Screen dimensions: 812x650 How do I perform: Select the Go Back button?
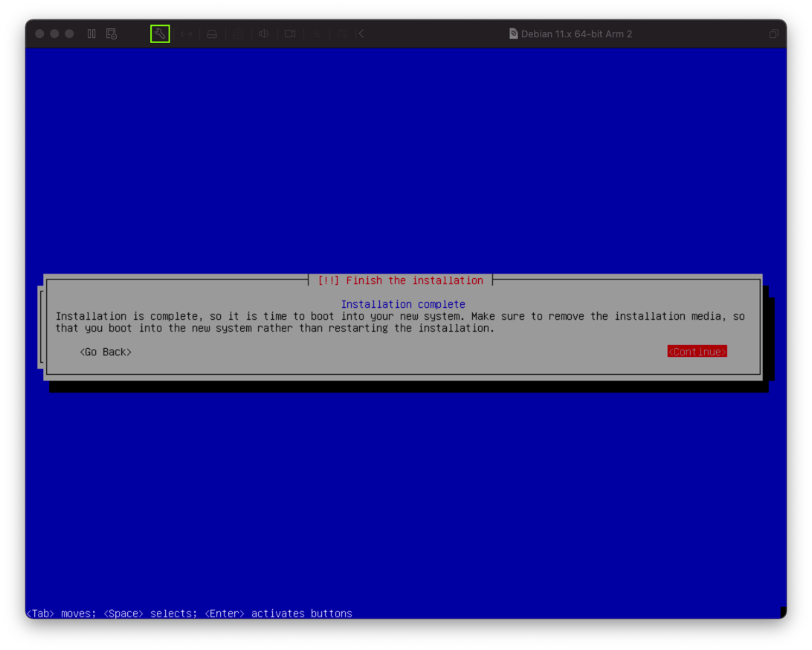point(106,352)
